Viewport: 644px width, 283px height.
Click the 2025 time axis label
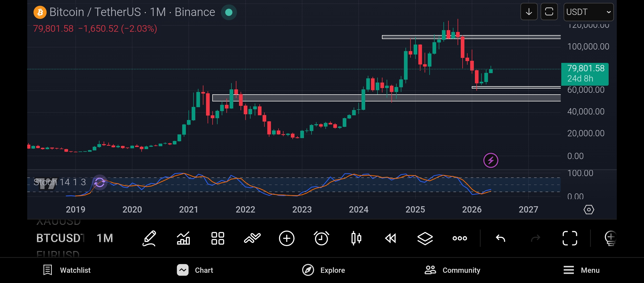[415, 210]
